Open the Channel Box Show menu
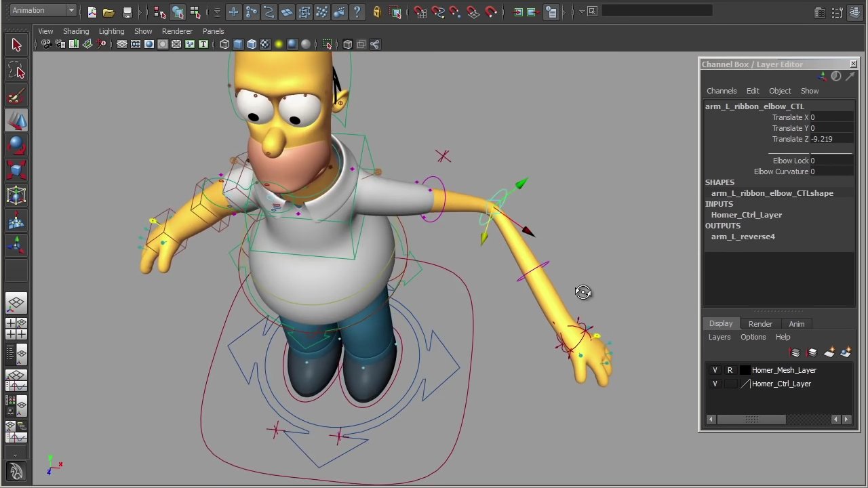Viewport: 868px width, 488px height. click(810, 91)
